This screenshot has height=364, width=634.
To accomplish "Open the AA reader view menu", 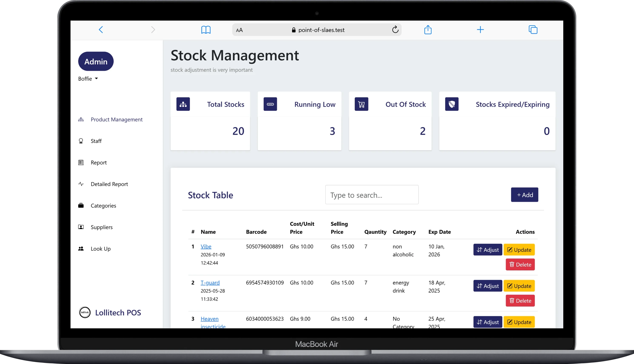I will pos(239,30).
